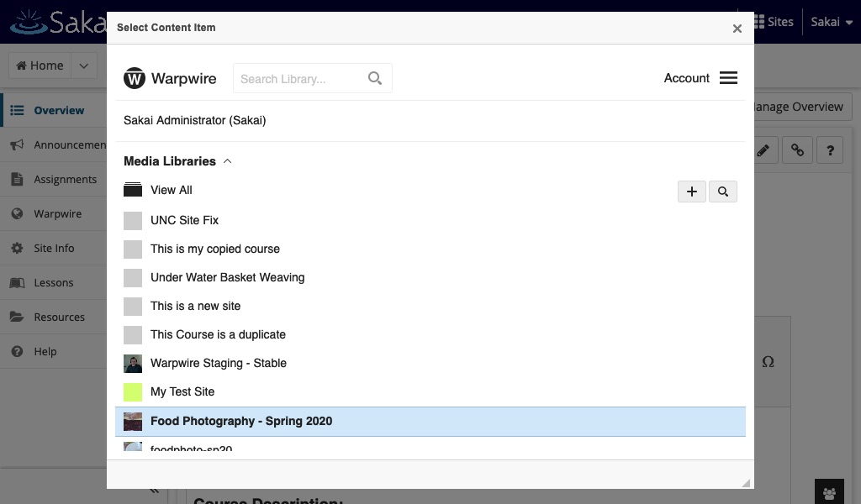Screen dimensions: 861x504
Task: Open the Account hamburger menu icon
Action: (728, 78)
